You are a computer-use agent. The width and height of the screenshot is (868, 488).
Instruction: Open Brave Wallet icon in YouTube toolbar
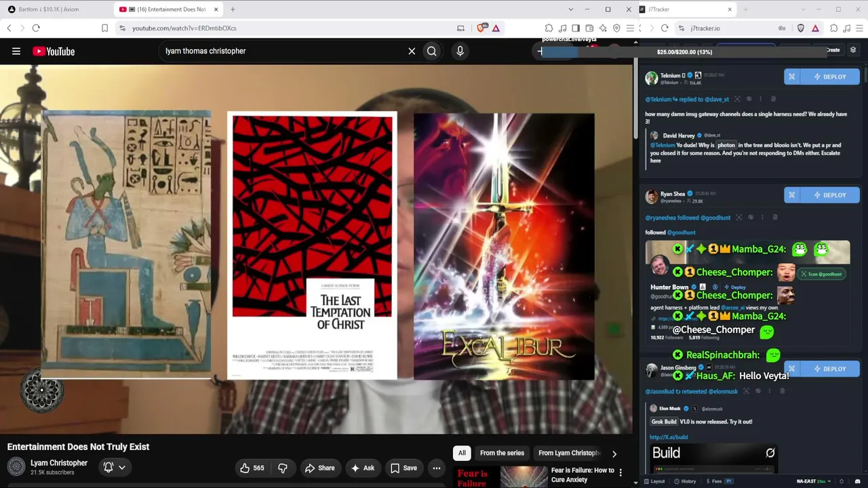click(x=589, y=28)
